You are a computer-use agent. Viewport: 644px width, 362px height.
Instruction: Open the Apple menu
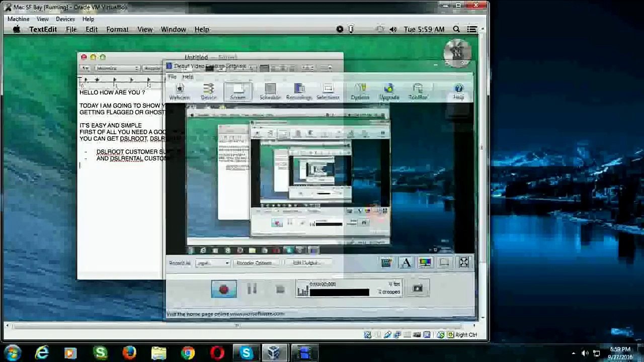point(17,29)
